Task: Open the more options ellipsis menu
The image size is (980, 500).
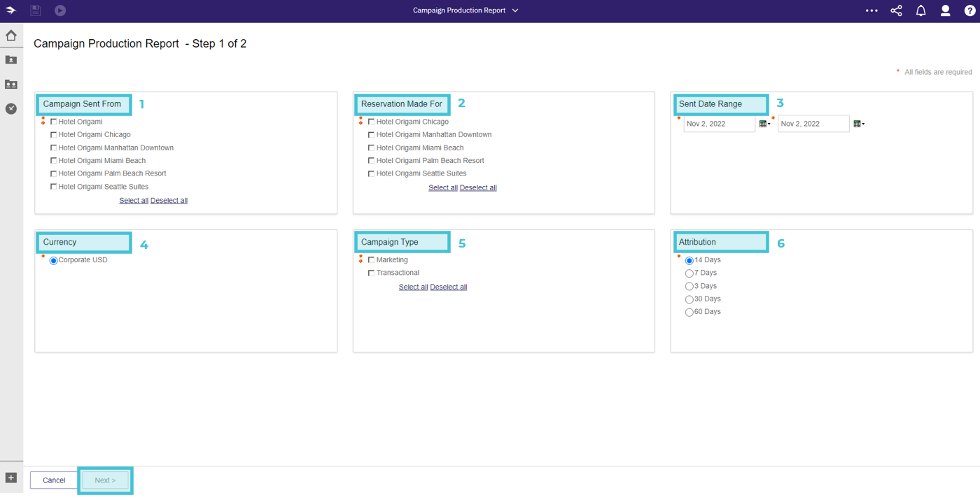Action: 871,10
